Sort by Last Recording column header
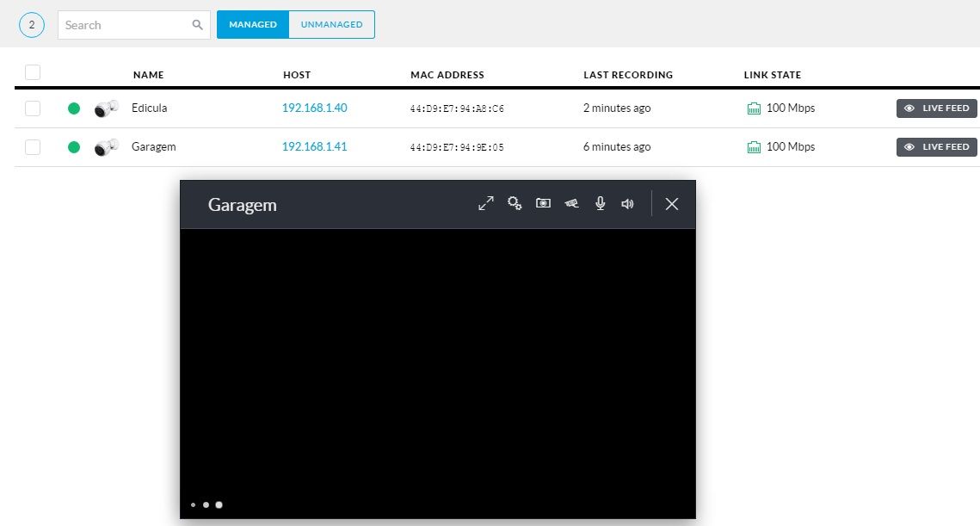Screen dimensions: 980x526 [x=628, y=74]
